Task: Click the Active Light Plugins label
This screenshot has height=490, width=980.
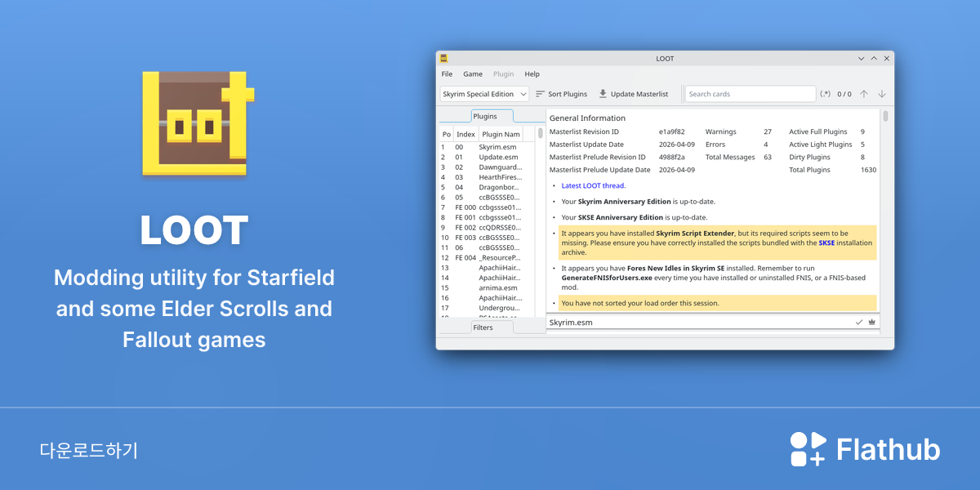Action: 821,145
